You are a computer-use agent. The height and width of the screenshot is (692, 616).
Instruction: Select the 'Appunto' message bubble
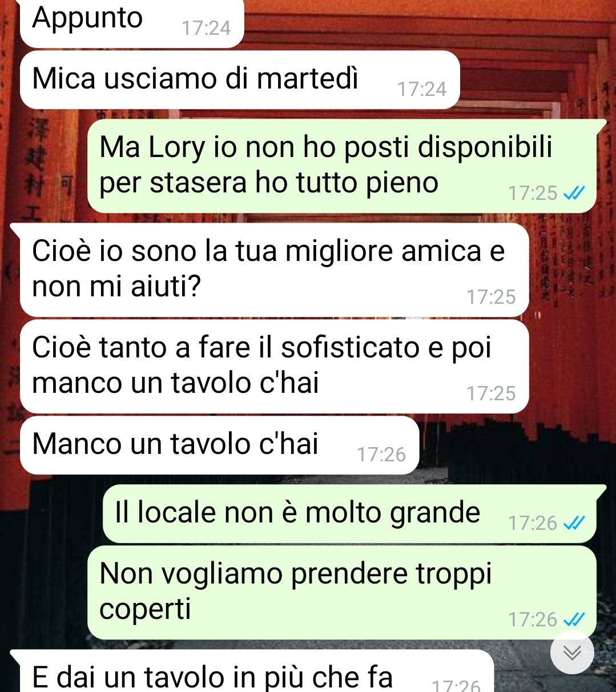[132, 23]
